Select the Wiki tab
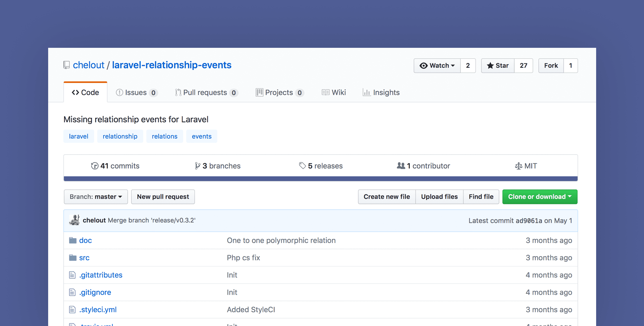Screen dimensions: 644x326 click(333, 92)
